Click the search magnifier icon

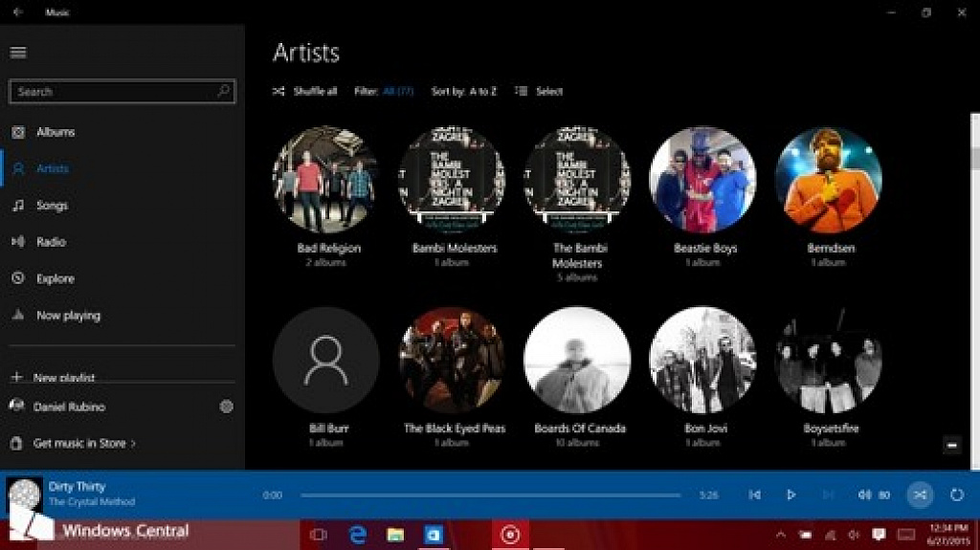click(223, 91)
